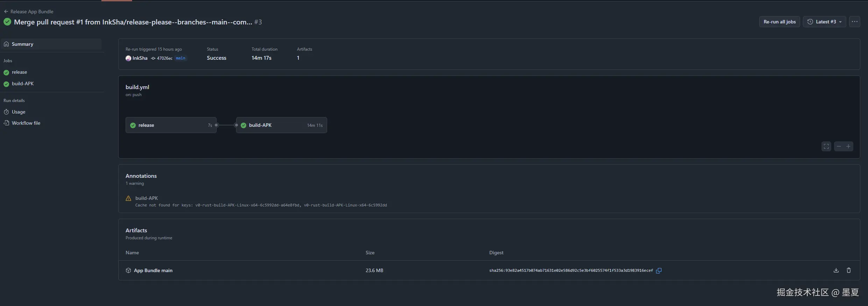The height and width of the screenshot is (306, 868).
Task: Click the Success status text
Action: tap(217, 58)
